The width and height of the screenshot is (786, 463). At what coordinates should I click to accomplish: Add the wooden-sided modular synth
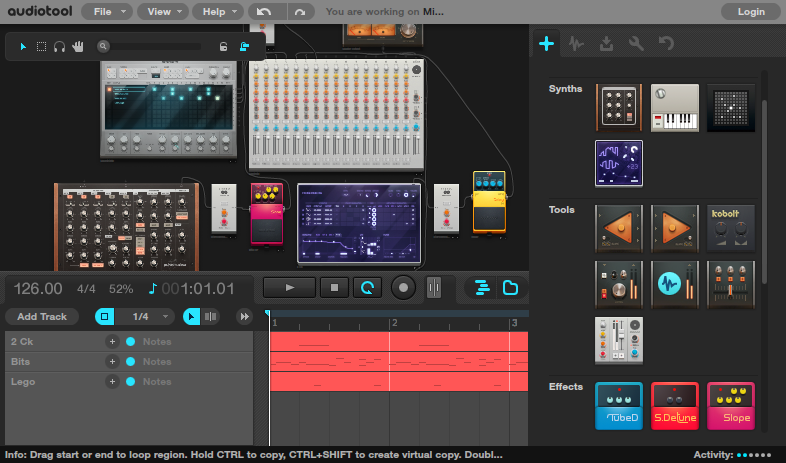(x=619, y=108)
